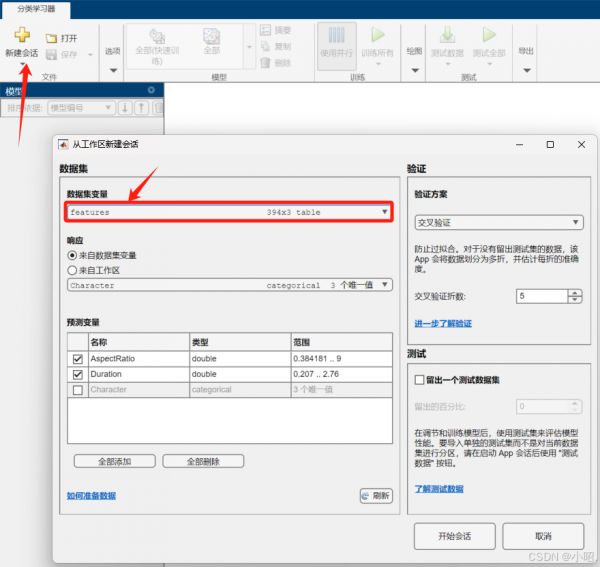The width and height of the screenshot is (600, 567).
Task: Toggle the 使用并行 parallel icon
Action: pos(336,35)
